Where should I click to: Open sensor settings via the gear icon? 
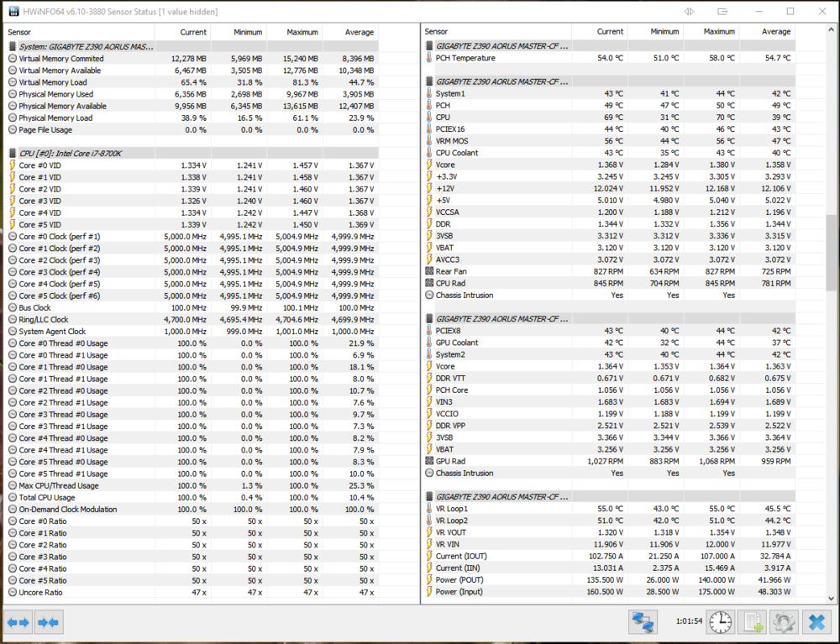[783, 621]
